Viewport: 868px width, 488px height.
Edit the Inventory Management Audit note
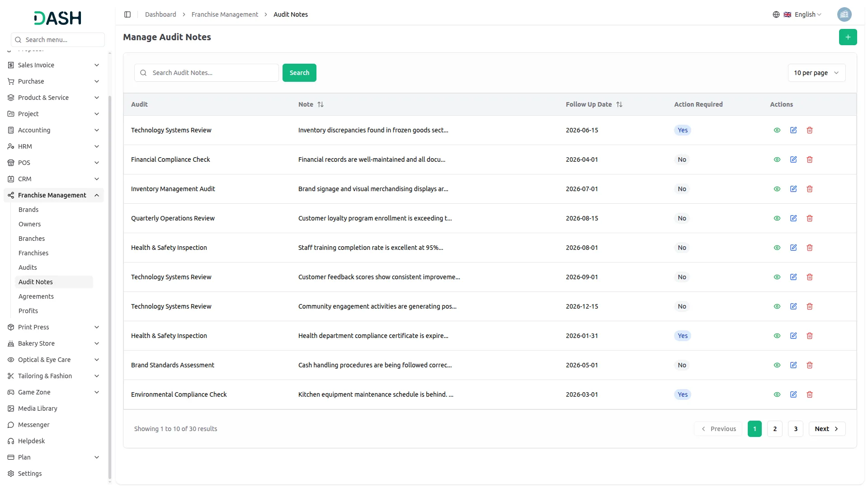click(x=793, y=189)
